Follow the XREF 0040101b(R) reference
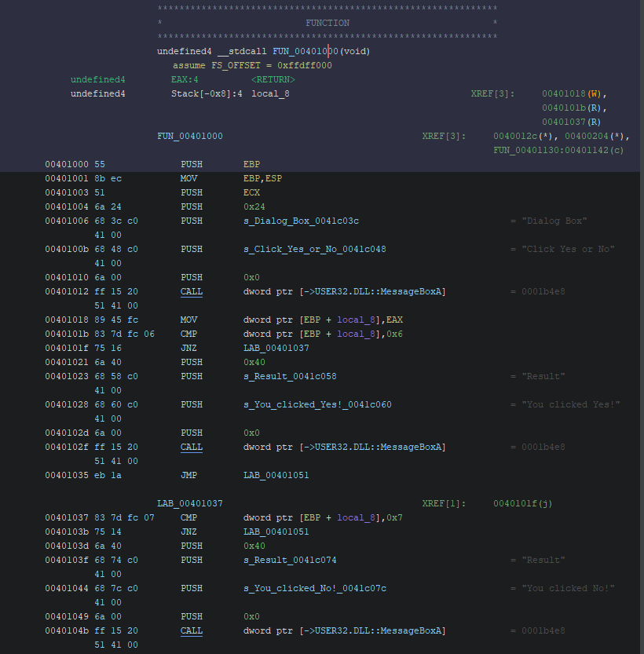Screen dimensions: 644x654 coord(572,108)
